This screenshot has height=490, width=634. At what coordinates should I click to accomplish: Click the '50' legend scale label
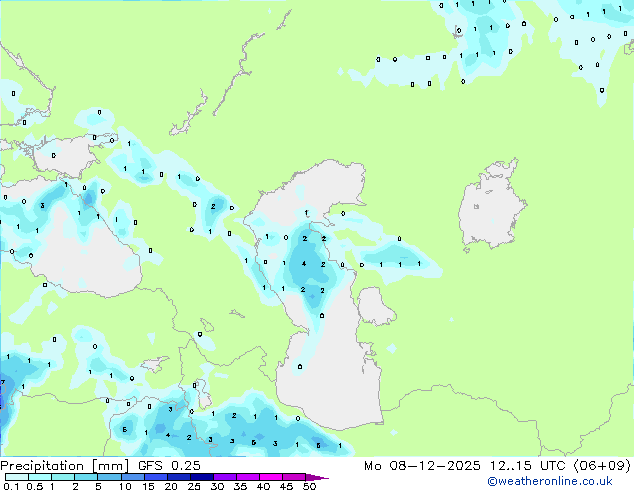coord(309,486)
